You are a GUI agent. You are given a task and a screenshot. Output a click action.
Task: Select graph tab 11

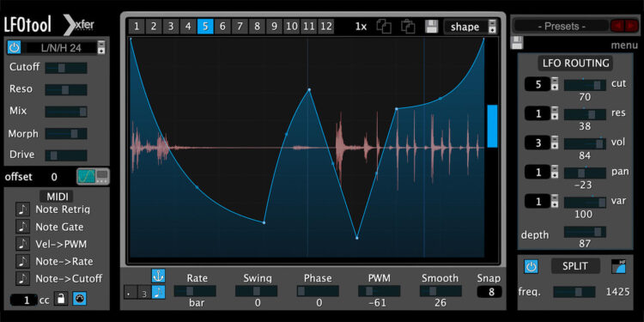(309, 27)
